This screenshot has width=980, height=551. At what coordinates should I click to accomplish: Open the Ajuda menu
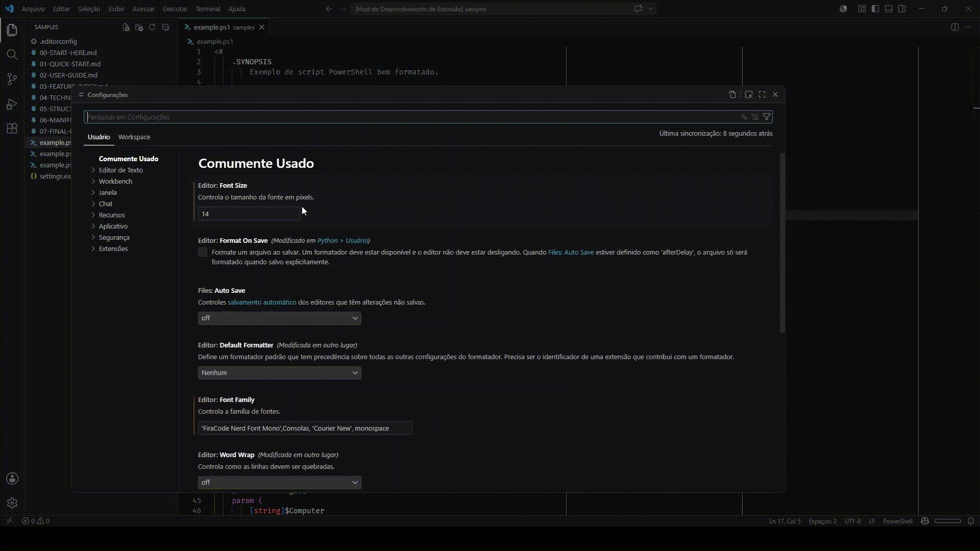237,9
